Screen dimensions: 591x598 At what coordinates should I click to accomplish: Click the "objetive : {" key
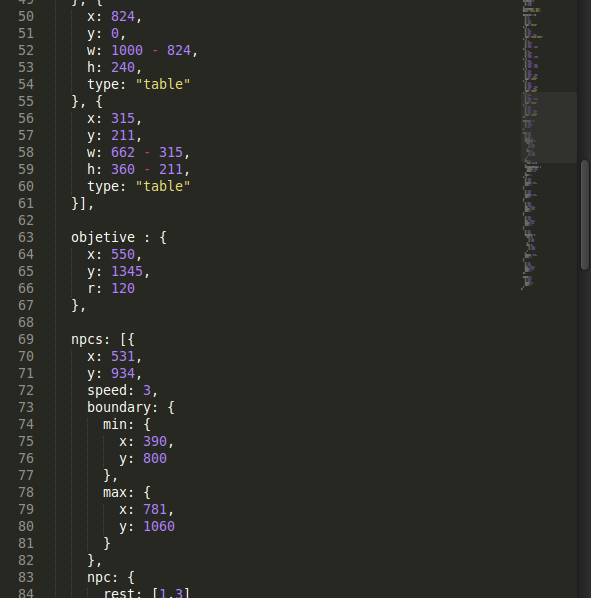tap(119, 238)
